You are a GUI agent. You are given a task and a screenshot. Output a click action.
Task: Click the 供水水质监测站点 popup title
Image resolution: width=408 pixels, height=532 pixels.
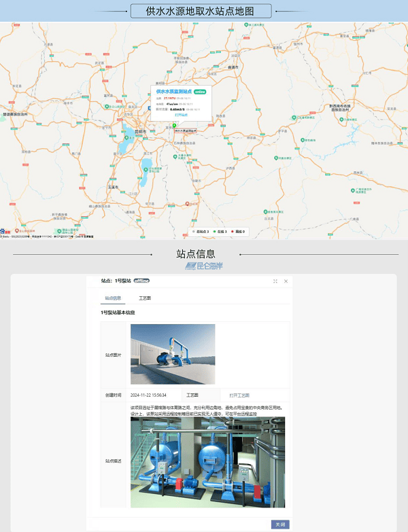(x=173, y=91)
